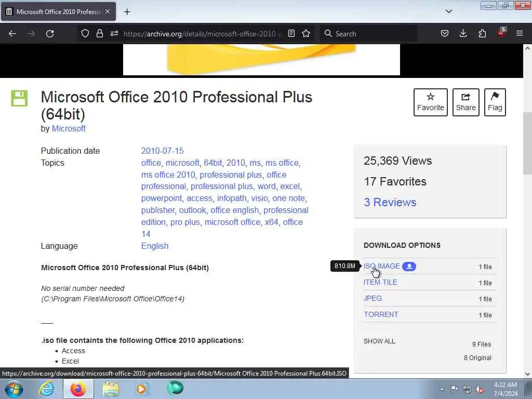Open the 'outlook' topic link

[192, 210]
